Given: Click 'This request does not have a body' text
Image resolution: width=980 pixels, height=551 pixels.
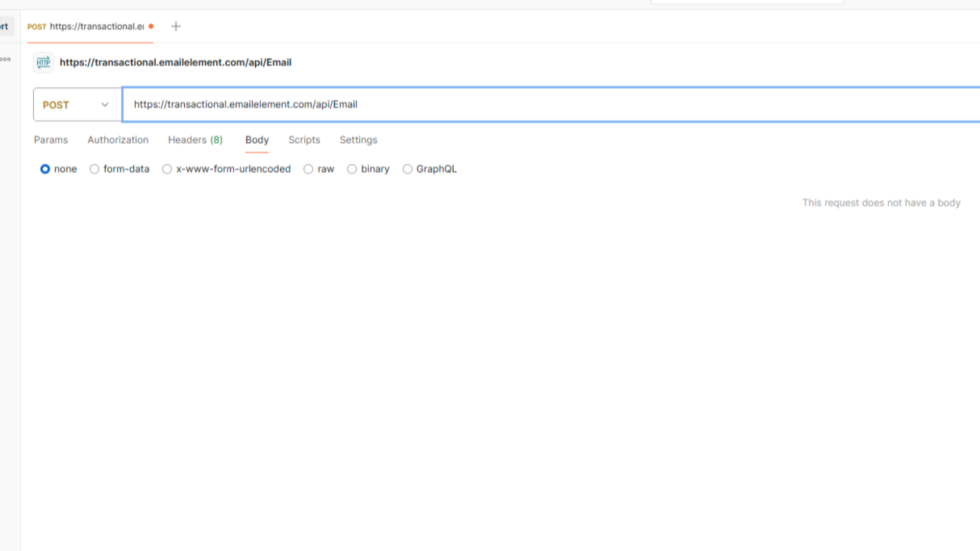Looking at the screenshot, I should (x=881, y=203).
